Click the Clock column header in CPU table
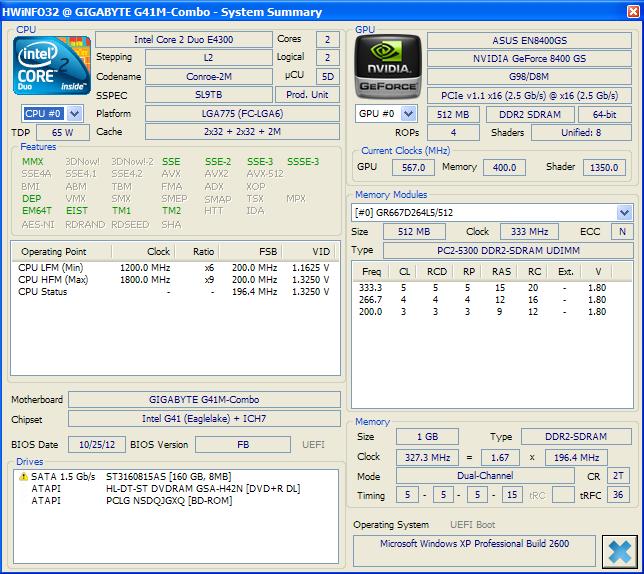The width and height of the screenshot is (644, 574). 143,252
